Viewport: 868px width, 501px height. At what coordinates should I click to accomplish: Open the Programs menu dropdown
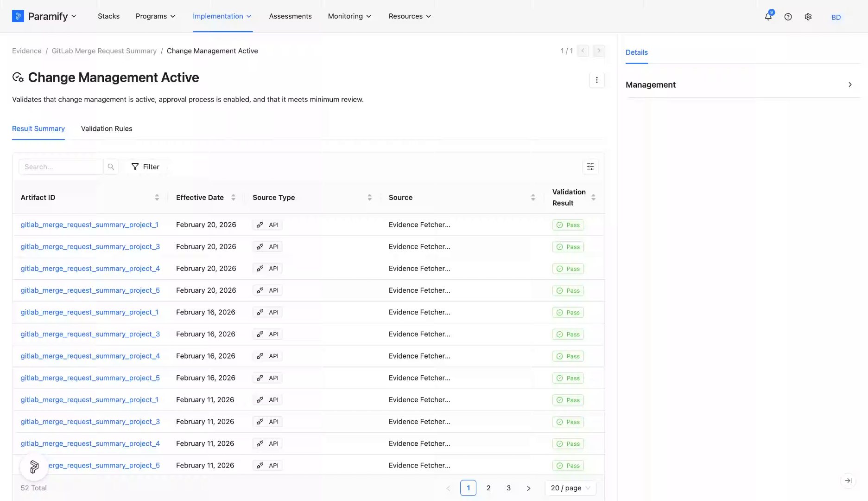tap(156, 16)
